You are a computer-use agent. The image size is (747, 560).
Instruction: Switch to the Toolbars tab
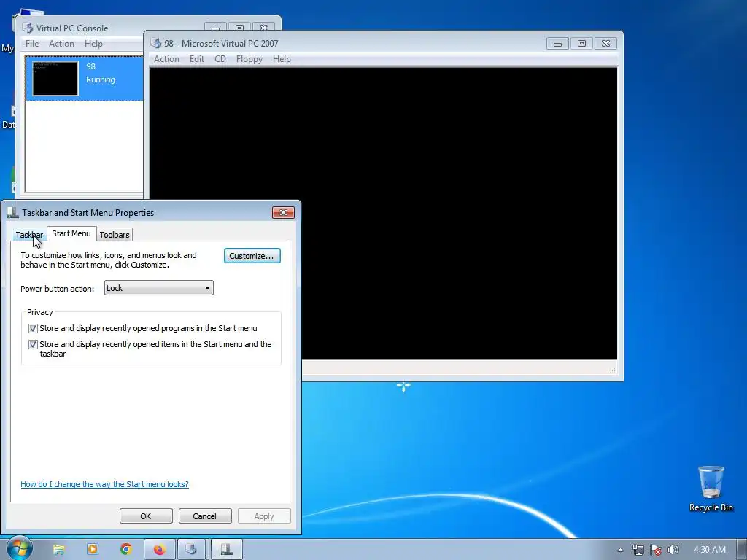tap(115, 235)
